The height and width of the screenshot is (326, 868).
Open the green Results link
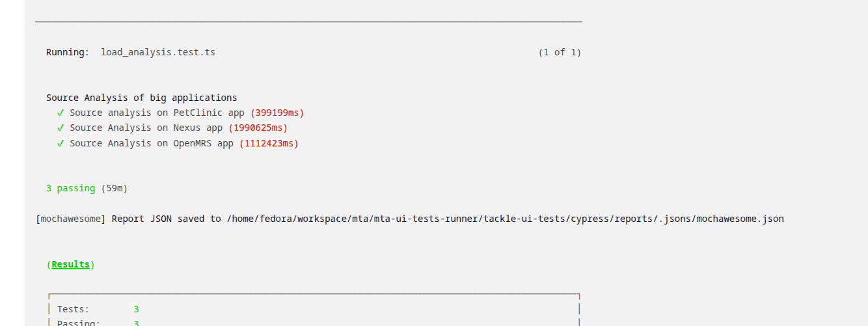pos(70,264)
